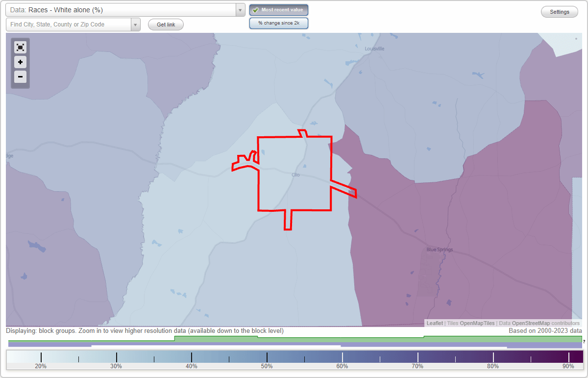This screenshot has height=378, width=588.
Task: Open the Find City dropdown arrow
Action: 136,24
